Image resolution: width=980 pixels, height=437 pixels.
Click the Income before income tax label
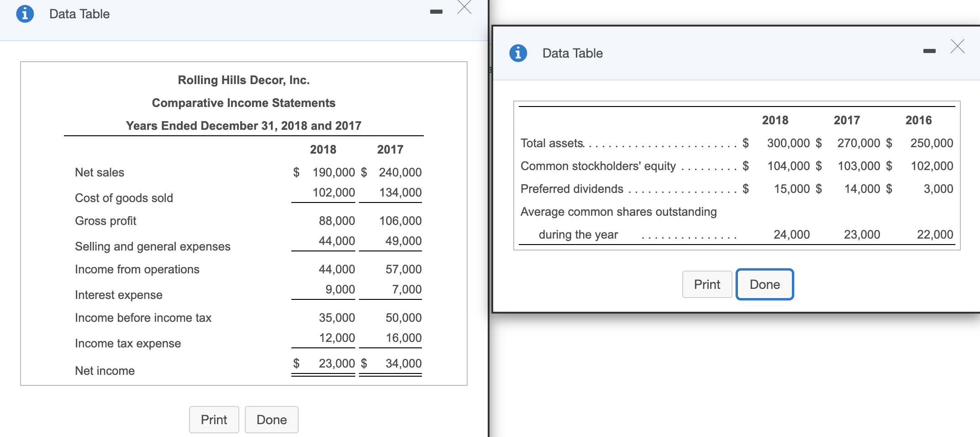click(143, 318)
